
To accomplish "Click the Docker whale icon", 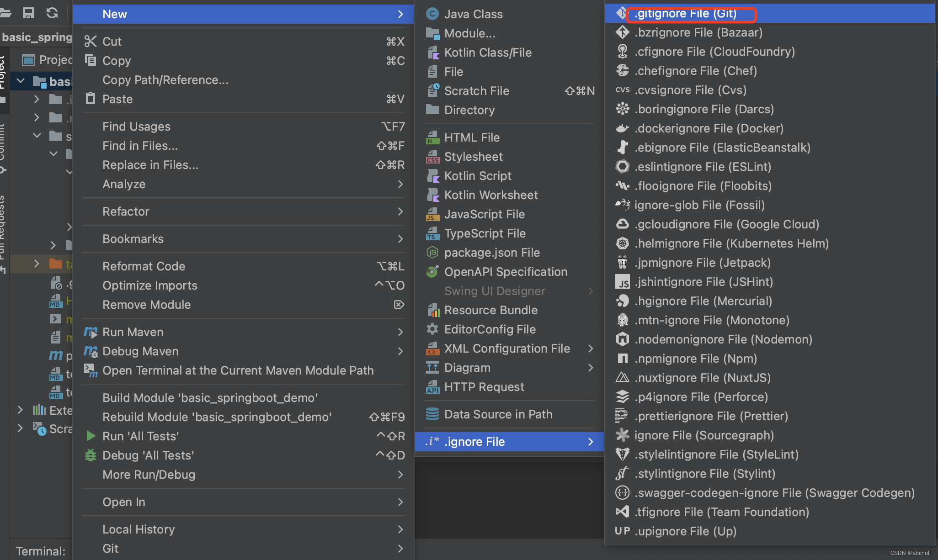I will (x=622, y=128).
